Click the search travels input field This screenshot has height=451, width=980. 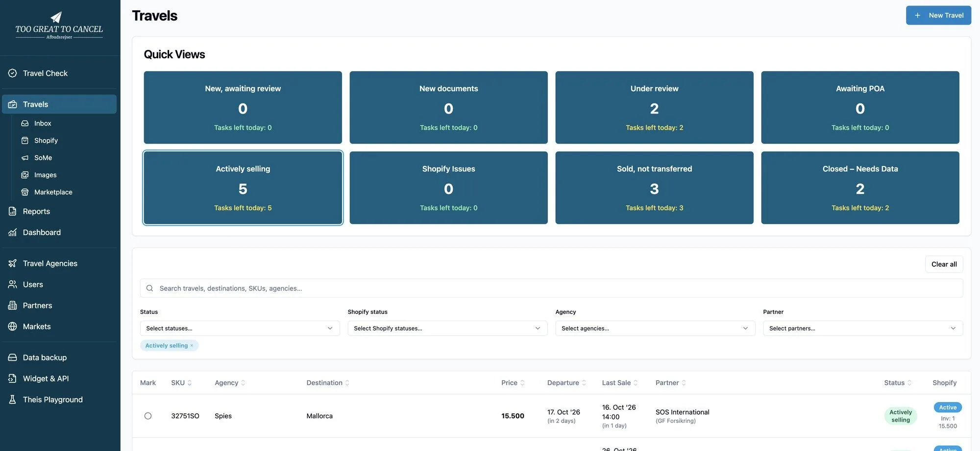[551, 288]
